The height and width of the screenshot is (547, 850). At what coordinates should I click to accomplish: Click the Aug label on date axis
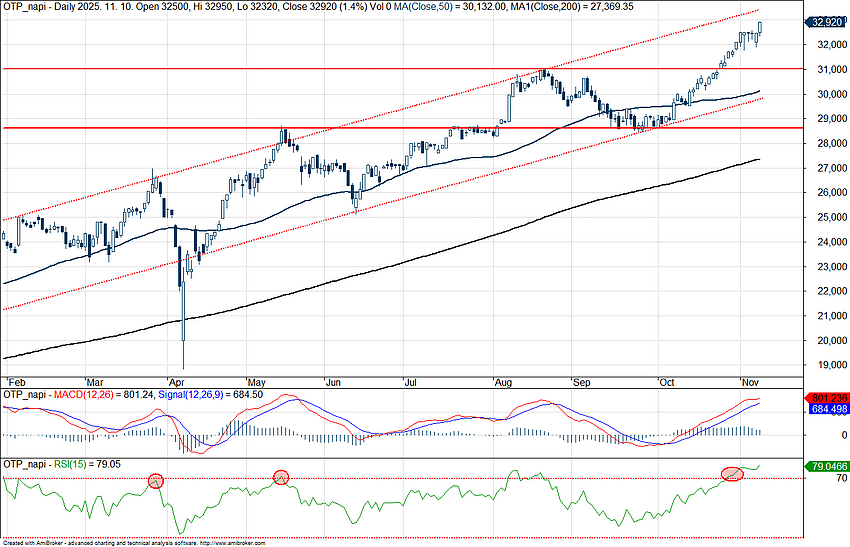pos(500,382)
